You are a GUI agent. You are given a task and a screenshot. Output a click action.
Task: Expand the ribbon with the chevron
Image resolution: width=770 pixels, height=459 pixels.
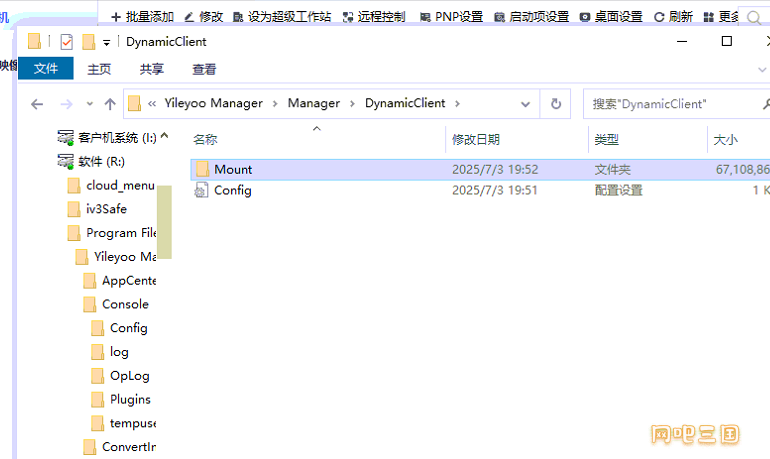point(762,70)
